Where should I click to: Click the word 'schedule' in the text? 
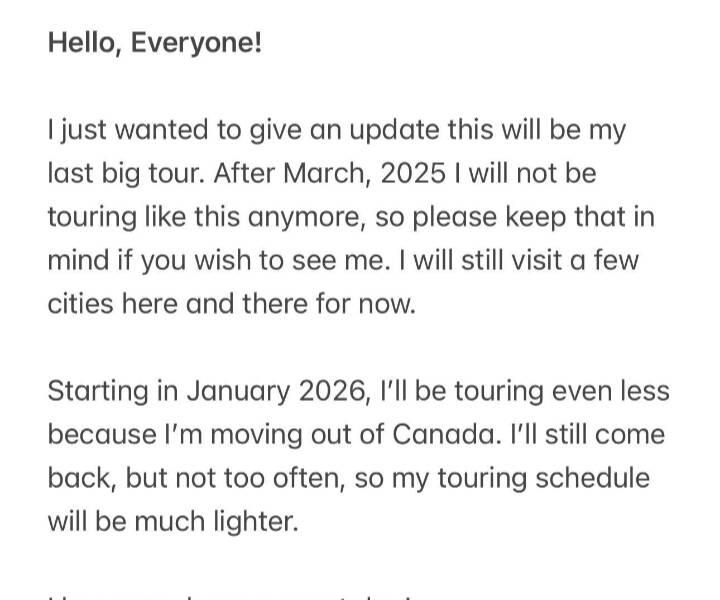(592, 478)
